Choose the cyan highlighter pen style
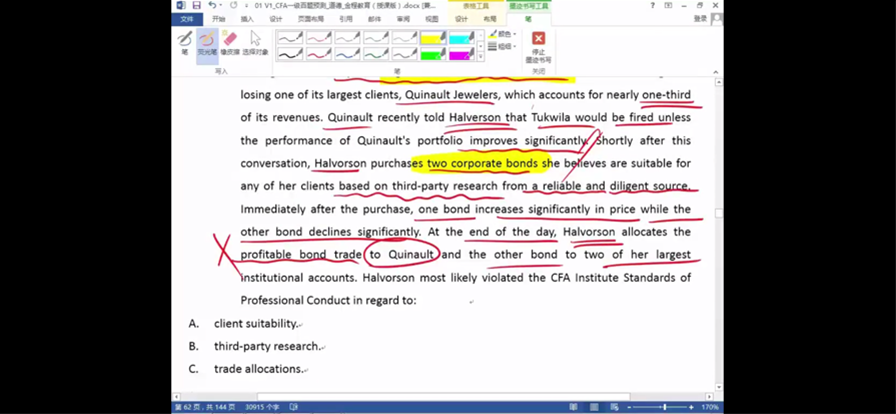This screenshot has width=896, height=414. click(462, 38)
